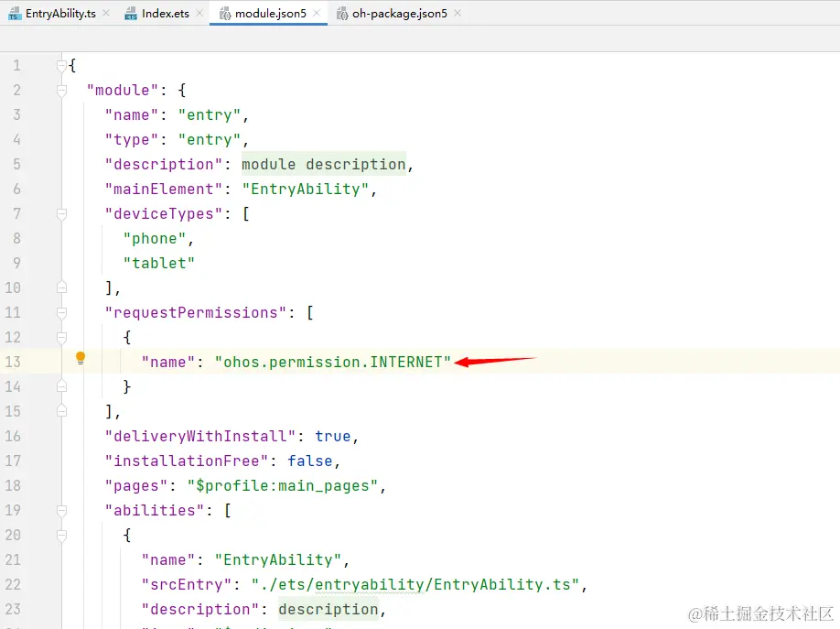The width and height of the screenshot is (840, 629).
Task: Click the "deliveryWithInstall" key
Action: pos(200,436)
